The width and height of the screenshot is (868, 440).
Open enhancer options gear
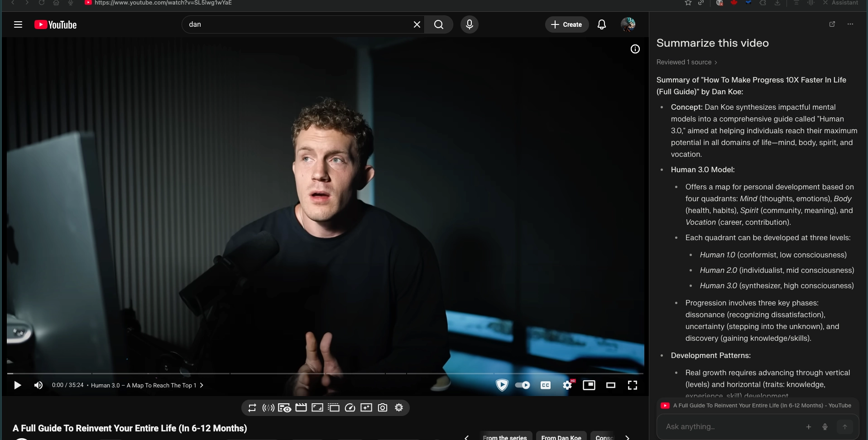coord(399,408)
